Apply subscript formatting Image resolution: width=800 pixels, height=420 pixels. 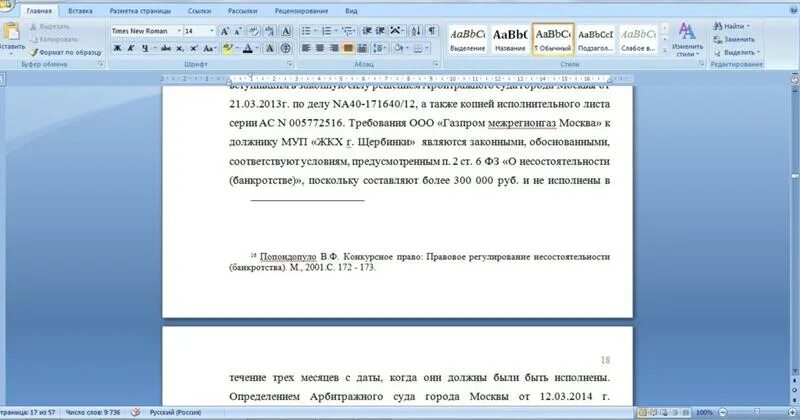(180, 48)
